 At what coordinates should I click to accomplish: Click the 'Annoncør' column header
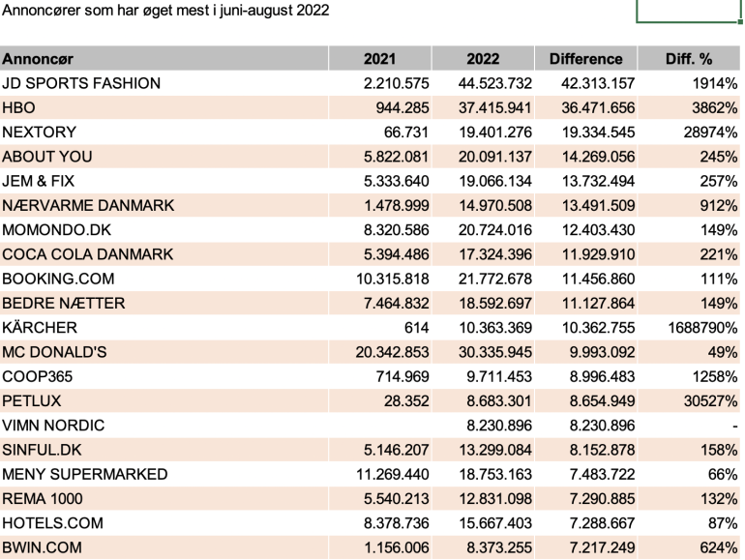(164, 58)
